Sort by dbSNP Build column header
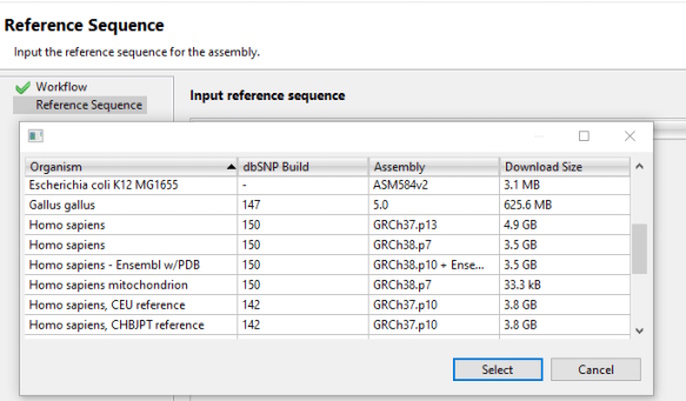The height and width of the screenshot is (401, 686). point(303,167)
